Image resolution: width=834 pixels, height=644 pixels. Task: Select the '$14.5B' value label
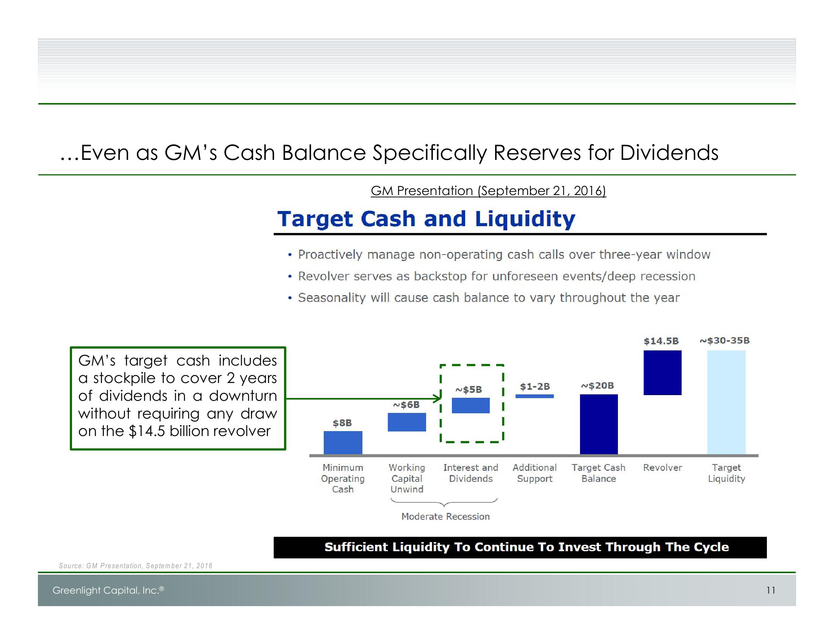tap(662, 341)
